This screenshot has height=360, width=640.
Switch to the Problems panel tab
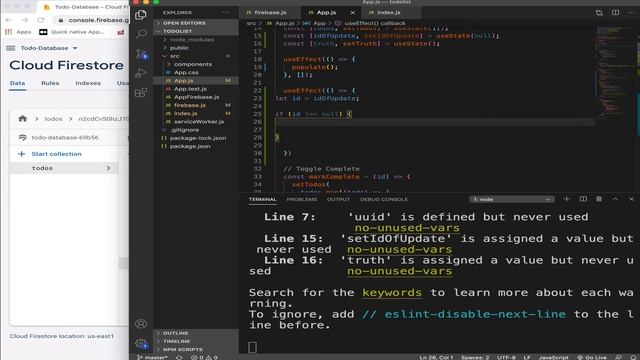302,199
